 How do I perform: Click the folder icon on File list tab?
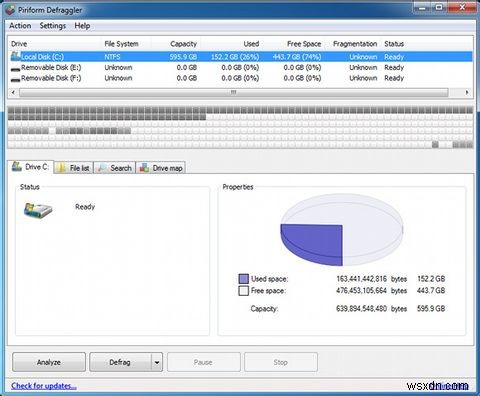[x=61, y=168]
